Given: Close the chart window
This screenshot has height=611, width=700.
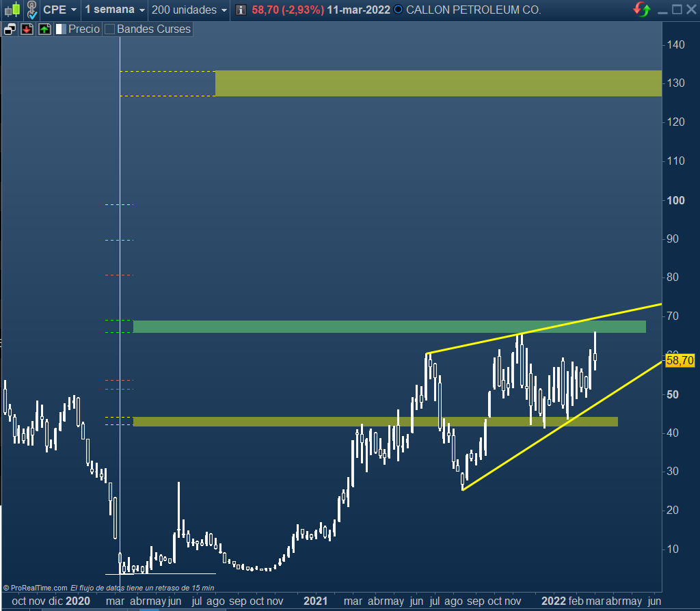Looking at the screenshot, I should point(691,10).
